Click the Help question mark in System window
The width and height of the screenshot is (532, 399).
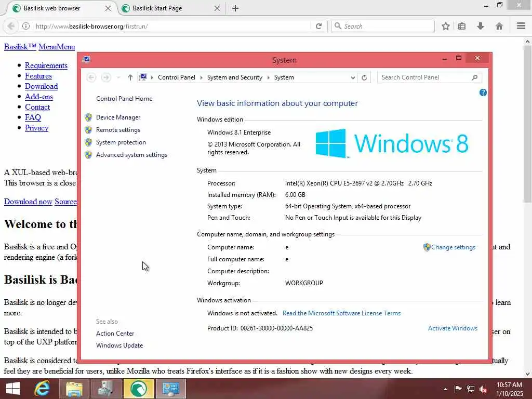(x=483, y=92)
